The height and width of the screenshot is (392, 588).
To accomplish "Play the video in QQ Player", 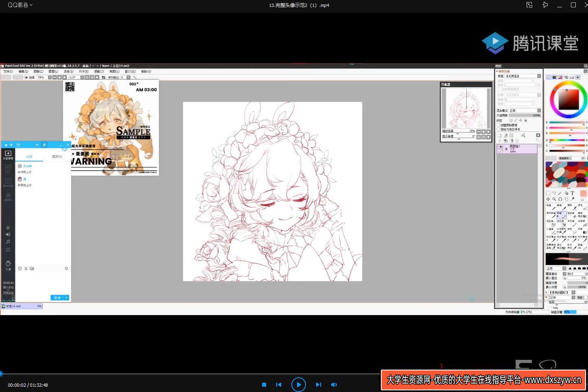I will coord(298,384).
